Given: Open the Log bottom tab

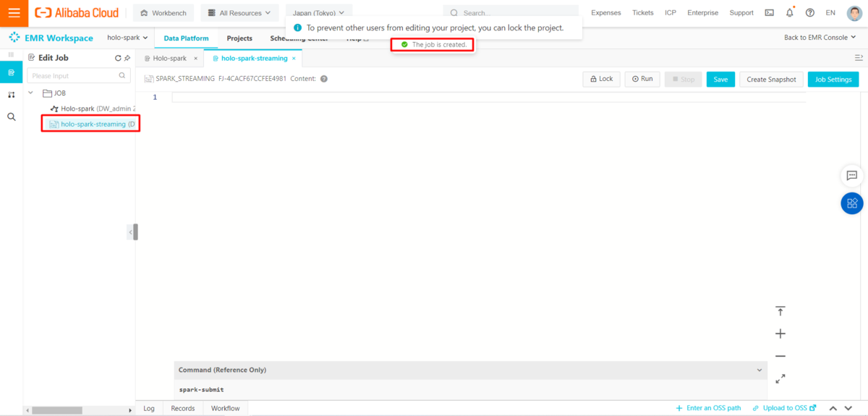Looking at the screenshot, I should tap(149, 408).
